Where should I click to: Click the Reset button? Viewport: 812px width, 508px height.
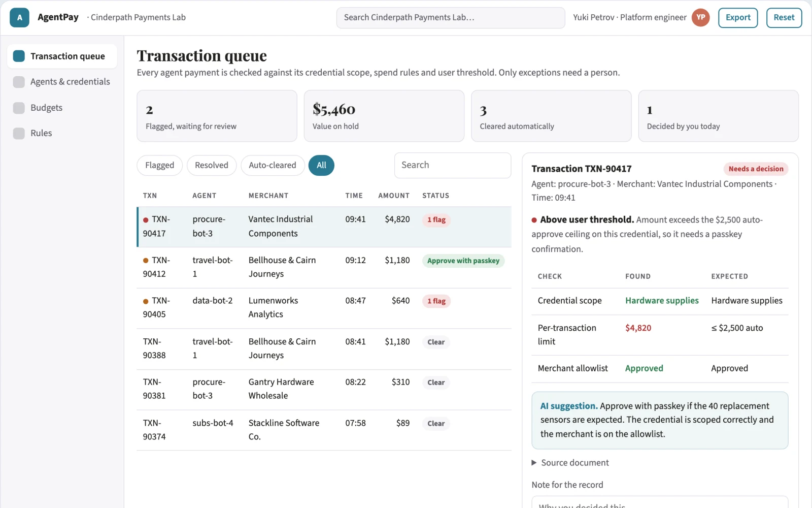tap(784, 18)
